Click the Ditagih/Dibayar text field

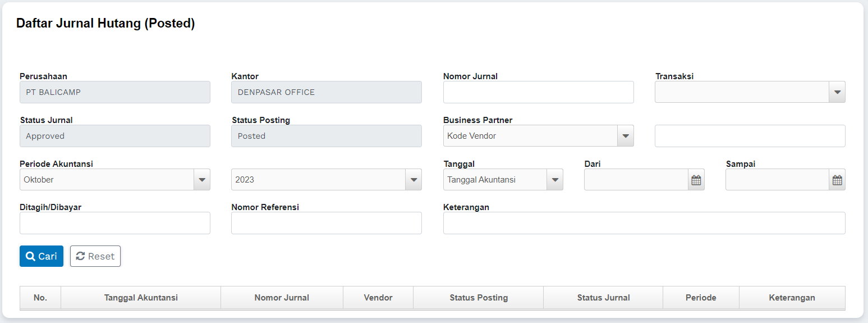tap(114, 223)
